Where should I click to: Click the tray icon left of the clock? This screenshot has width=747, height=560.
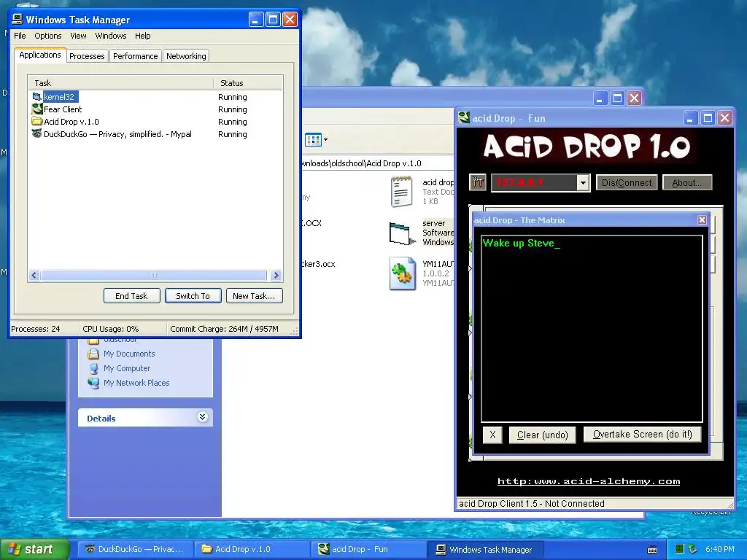pos(693,549)
